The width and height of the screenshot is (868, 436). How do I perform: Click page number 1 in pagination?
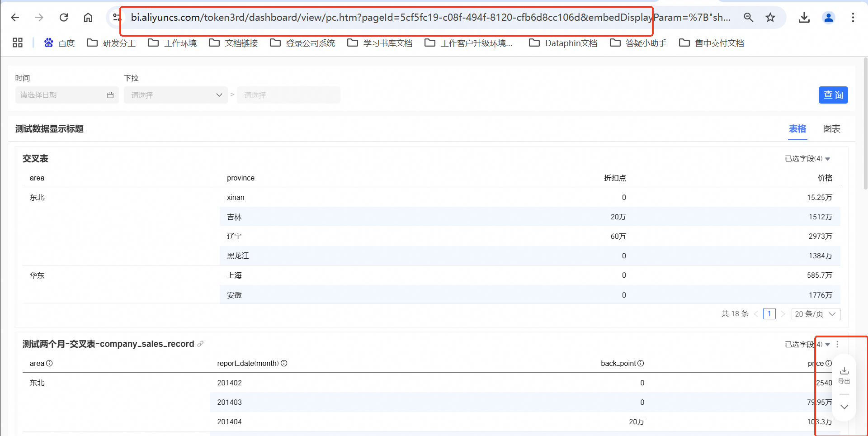click(769, 314)
